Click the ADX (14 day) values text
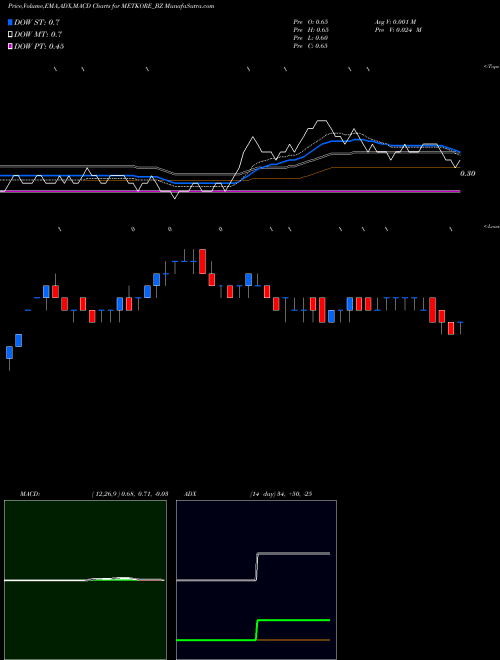Viewport: 500px width, 660px height. (x=281, y=494)
